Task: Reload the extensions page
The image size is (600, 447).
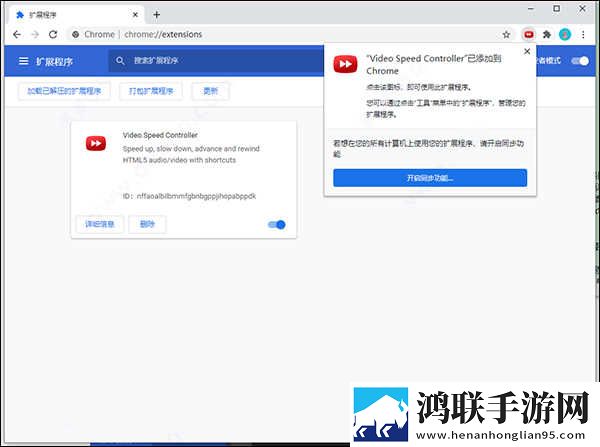Action: 53,34
